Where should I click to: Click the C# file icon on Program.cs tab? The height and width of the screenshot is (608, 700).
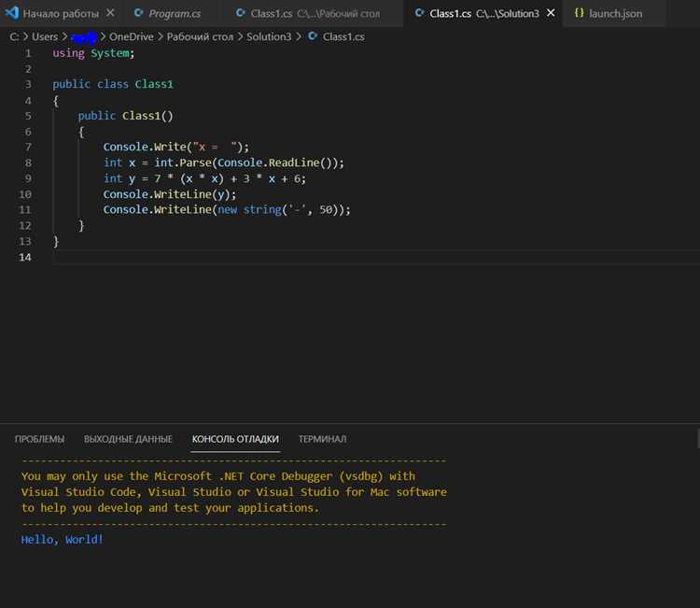139,13
